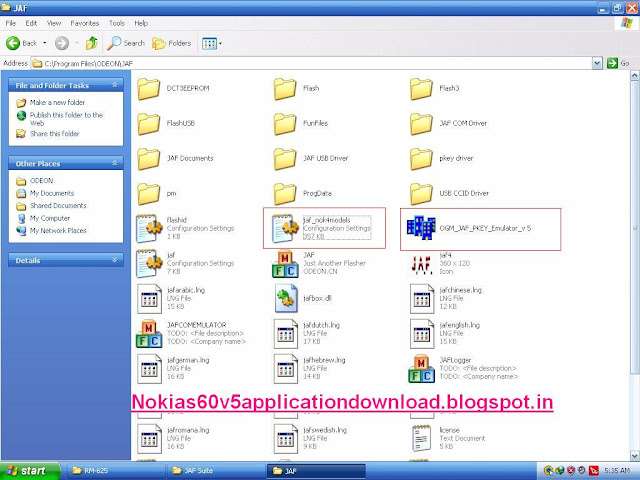Select the license text document icon
Screen dimensions: 640x480
click(x=421, y=438)
